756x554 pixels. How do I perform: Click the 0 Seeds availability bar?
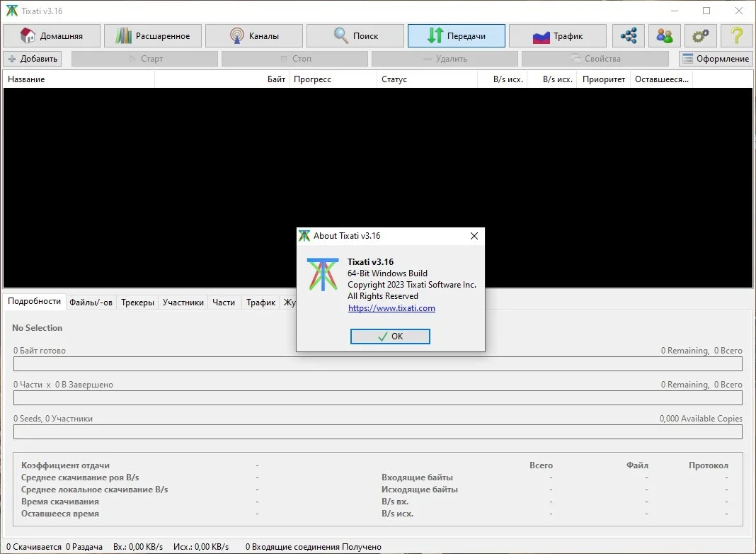pos(377,432)
